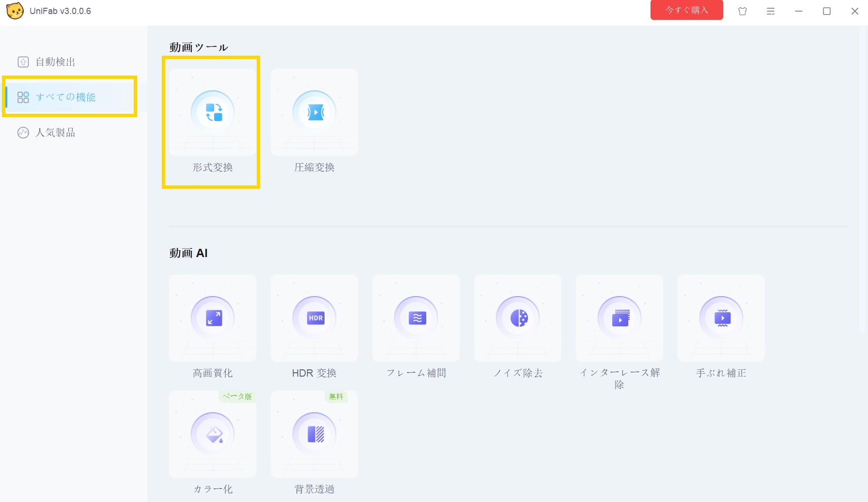This screenshot has height=502, width=868.
Task: Click the 圧縮変換 label text
Action: pyautogui.click(x=314, y=167)
